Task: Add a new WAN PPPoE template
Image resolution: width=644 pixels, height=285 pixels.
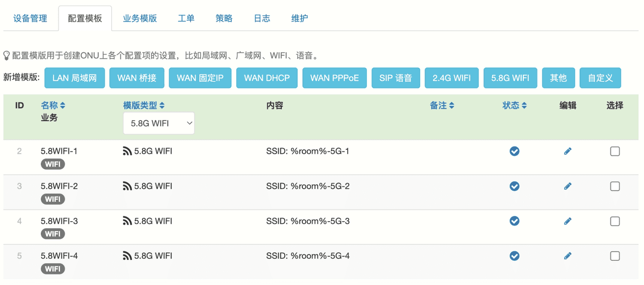Action: coord(334,78)
